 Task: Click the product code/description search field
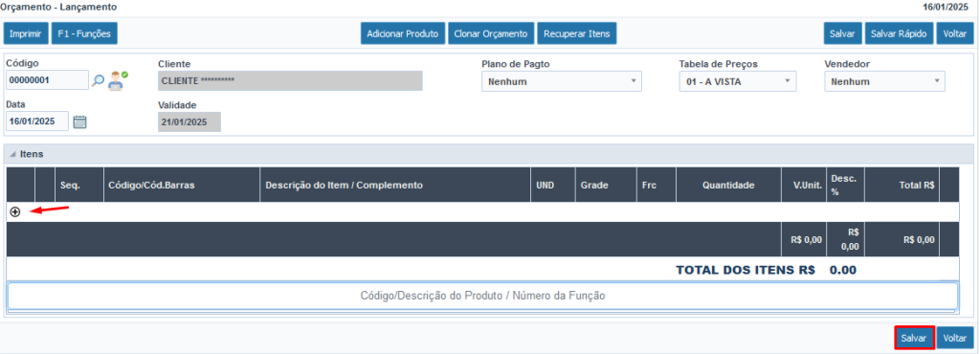482,296
